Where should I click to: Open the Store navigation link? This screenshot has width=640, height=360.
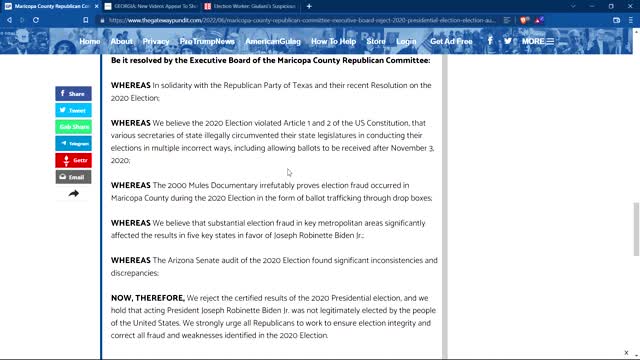(x=376, y=41)
